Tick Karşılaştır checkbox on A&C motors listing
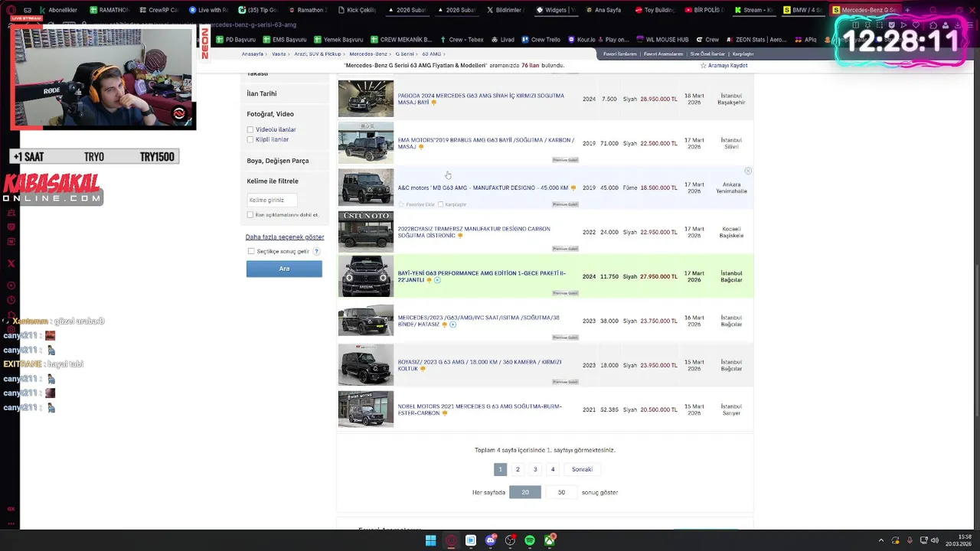Image resolution: width=980 pixels, height=551 pixels. [x=440, y=204]
